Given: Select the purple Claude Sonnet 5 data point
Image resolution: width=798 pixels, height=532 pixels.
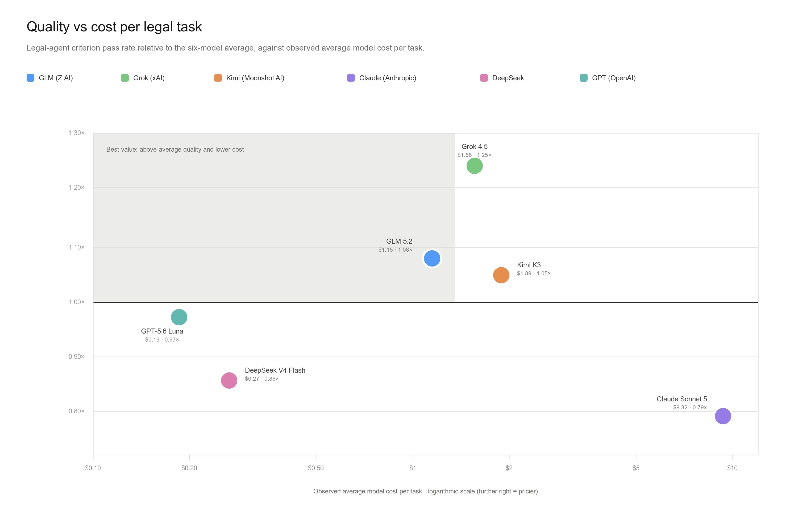Looking at the screenshot, I should click(x=723, y=416).
